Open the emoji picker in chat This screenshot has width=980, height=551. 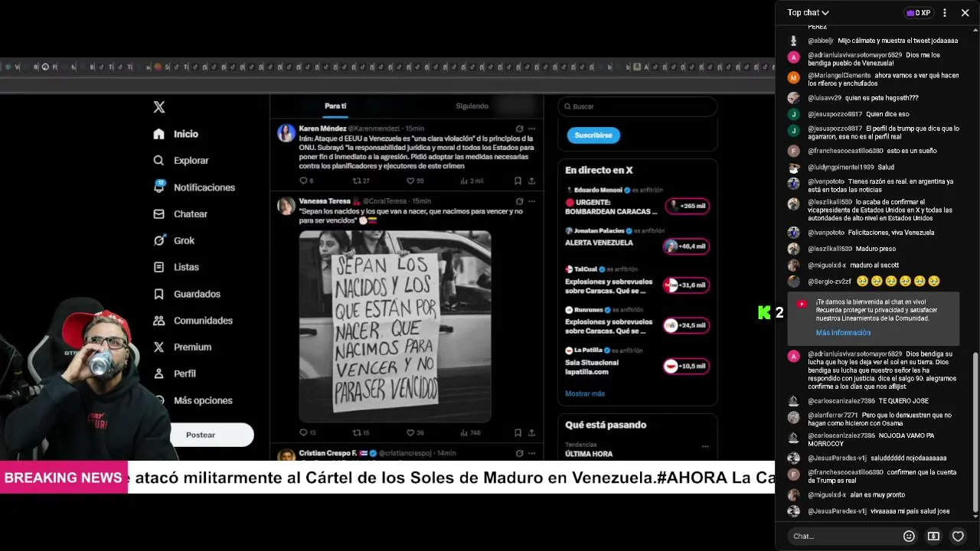click(x=909, y=536)
